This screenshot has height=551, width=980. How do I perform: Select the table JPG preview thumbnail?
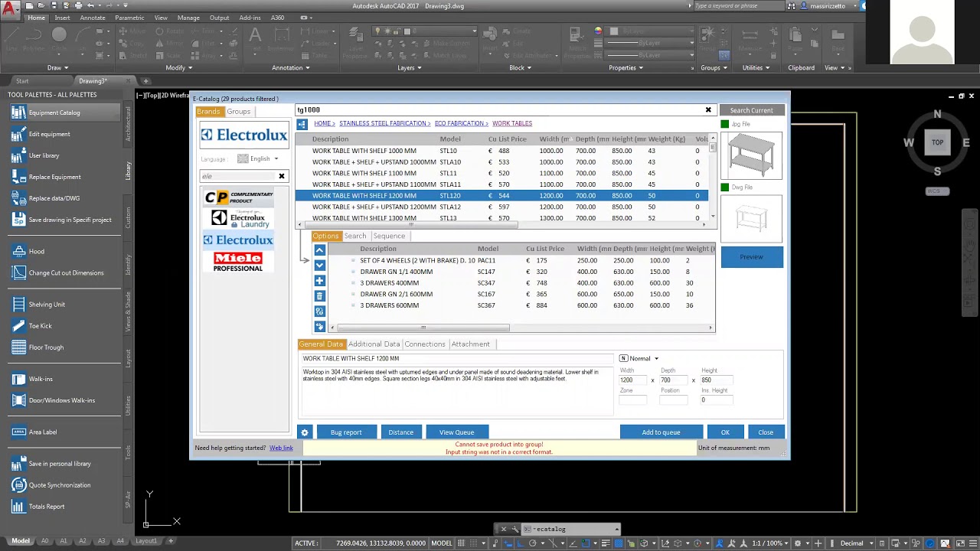coord(751,155)
